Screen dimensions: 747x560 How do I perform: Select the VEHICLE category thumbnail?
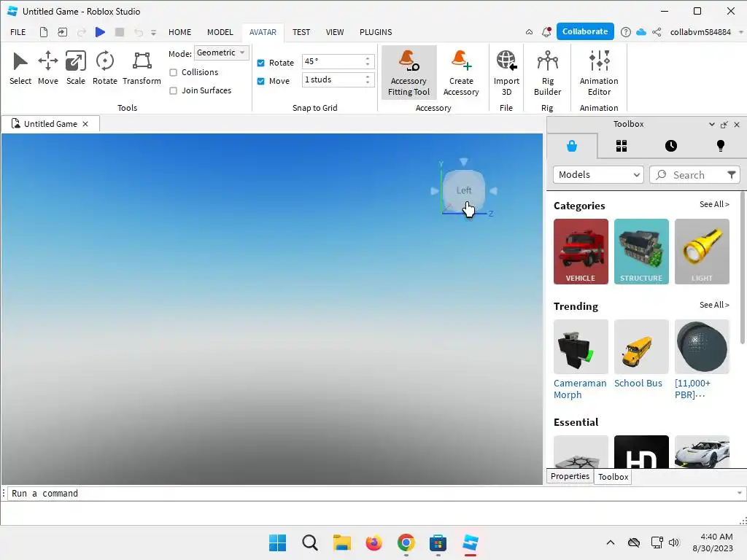(x=581, y=252)
